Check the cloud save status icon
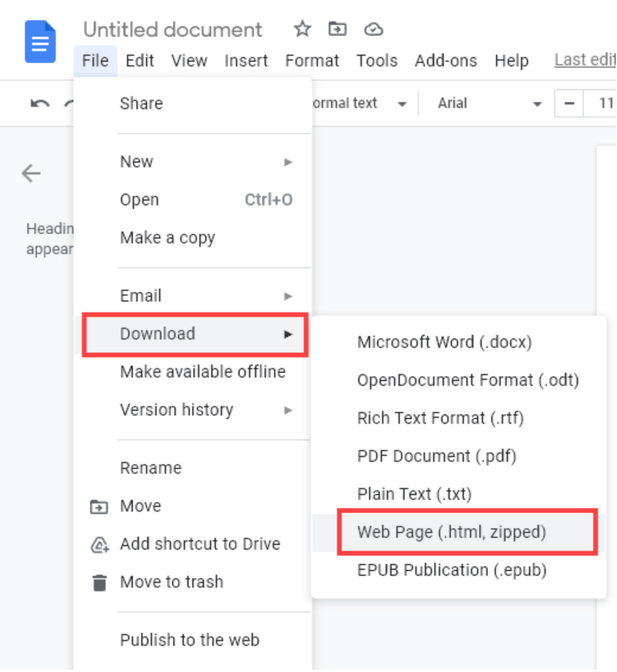 (373, 29)
